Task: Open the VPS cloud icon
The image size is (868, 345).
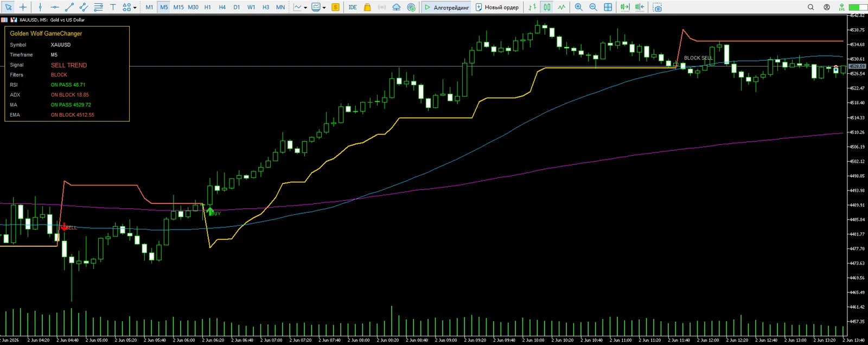Action: [397, 7]
